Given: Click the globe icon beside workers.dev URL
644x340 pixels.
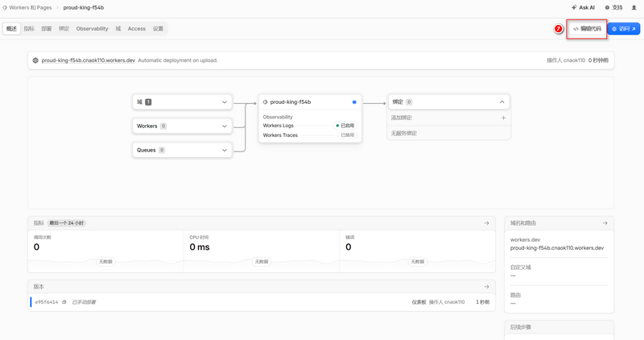Looking at the screenshot, I should 35,60.
